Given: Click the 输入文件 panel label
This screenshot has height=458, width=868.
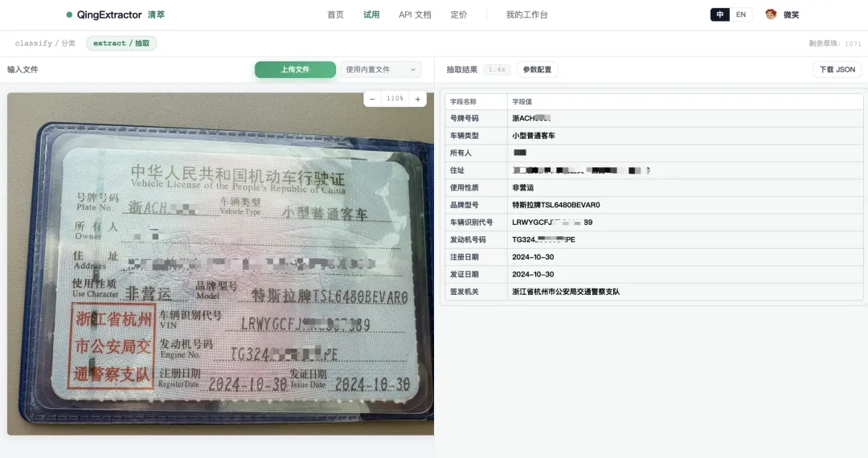Looking at the screenshot, I should point(23,70).
